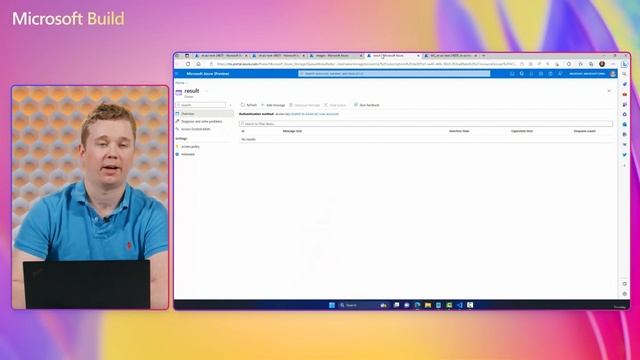Click 'Clear queue' in the toolbar
The width and height of the screenshot is (640, 360).
[x=335, y=105]
